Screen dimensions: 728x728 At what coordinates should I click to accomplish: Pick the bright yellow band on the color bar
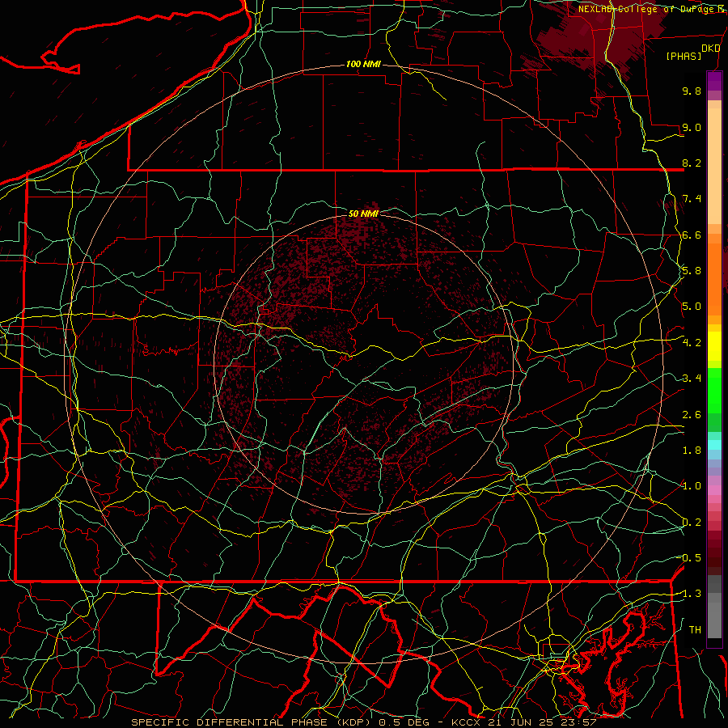[714, 346]
